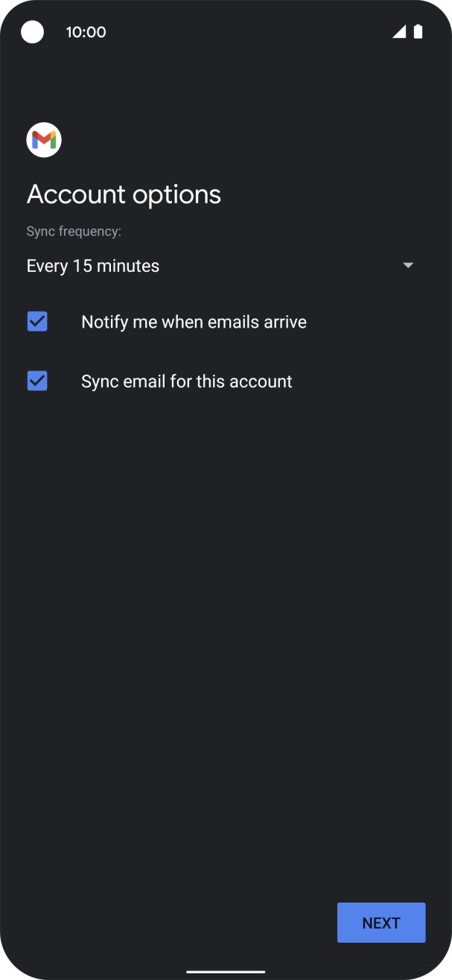452x980 pixels.
Task: Tap the Gmail envelope inside the white circle
Action: click(x=43, y=139)
